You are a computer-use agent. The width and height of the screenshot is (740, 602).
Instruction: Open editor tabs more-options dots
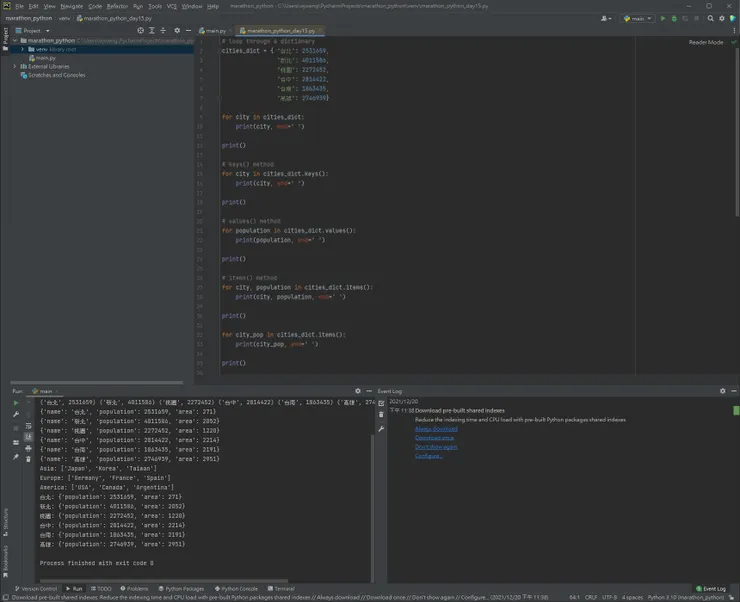[734, 31]
